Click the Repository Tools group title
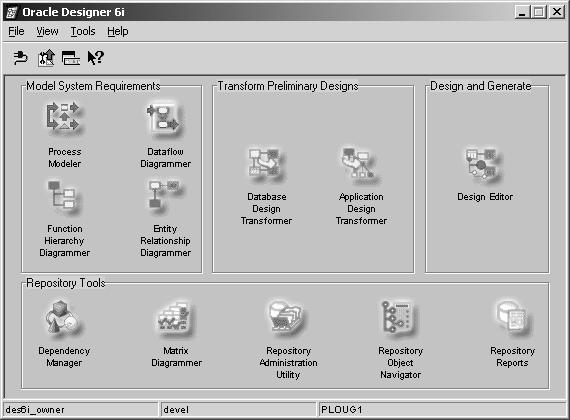570x420 pixels. click(66, 283)
